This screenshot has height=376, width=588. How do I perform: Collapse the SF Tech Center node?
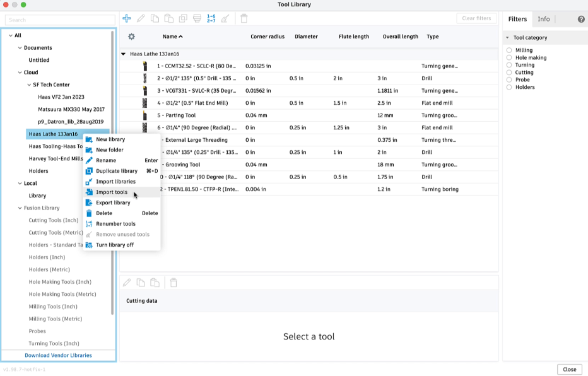(29, 85)
